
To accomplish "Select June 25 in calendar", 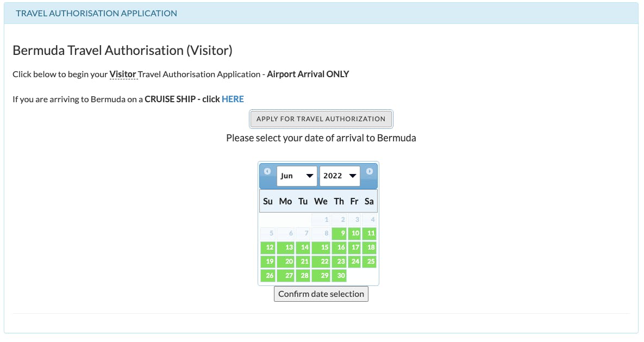I will pos(370,262).
